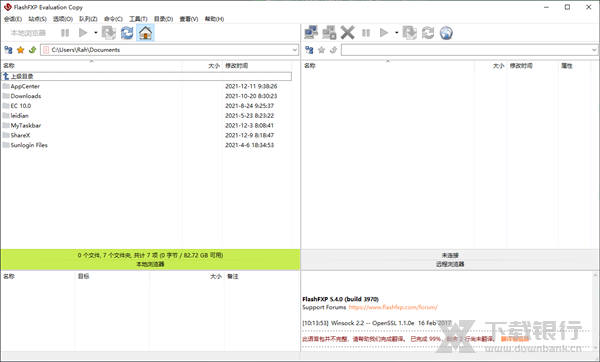Click the remote pane up-directory arrow

[333, 50]
